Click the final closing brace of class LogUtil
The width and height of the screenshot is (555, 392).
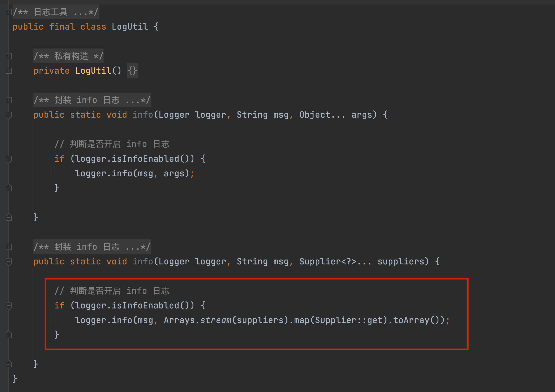tap(15, 379)
